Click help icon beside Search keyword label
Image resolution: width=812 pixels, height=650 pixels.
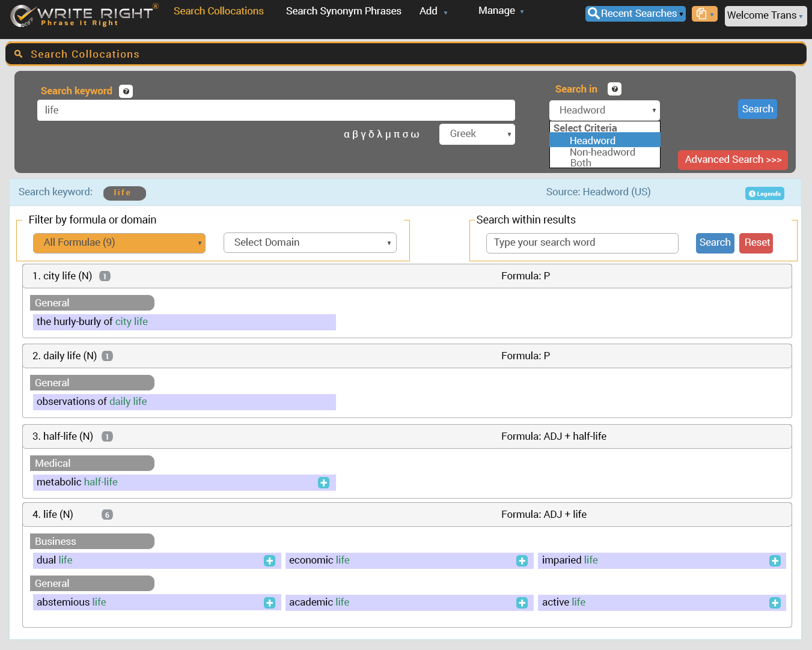point(126,91)
